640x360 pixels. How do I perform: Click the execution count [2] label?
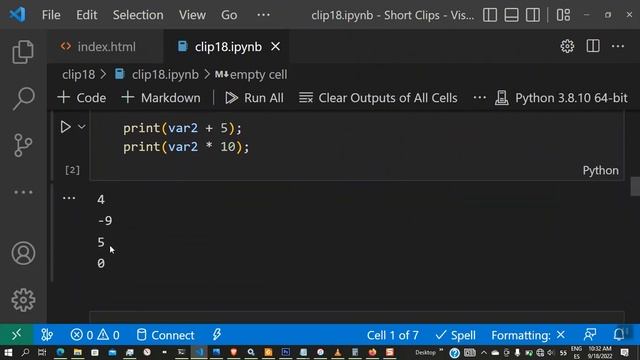72,170
